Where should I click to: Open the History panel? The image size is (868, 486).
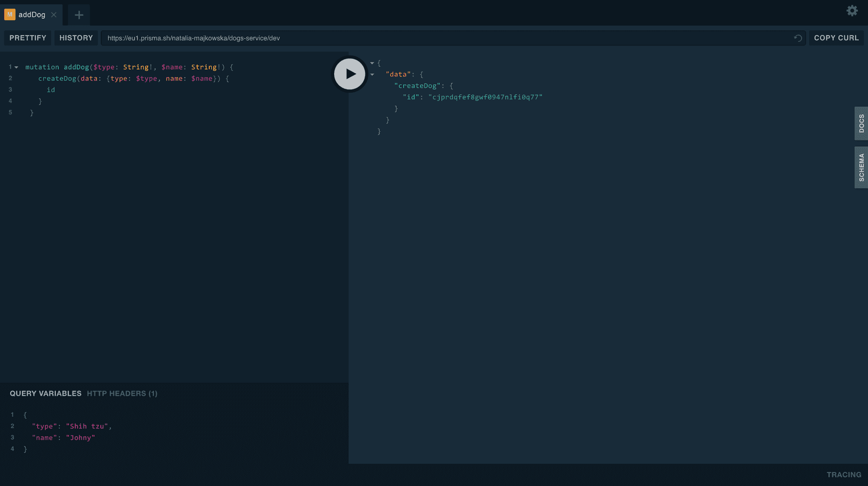76,38
